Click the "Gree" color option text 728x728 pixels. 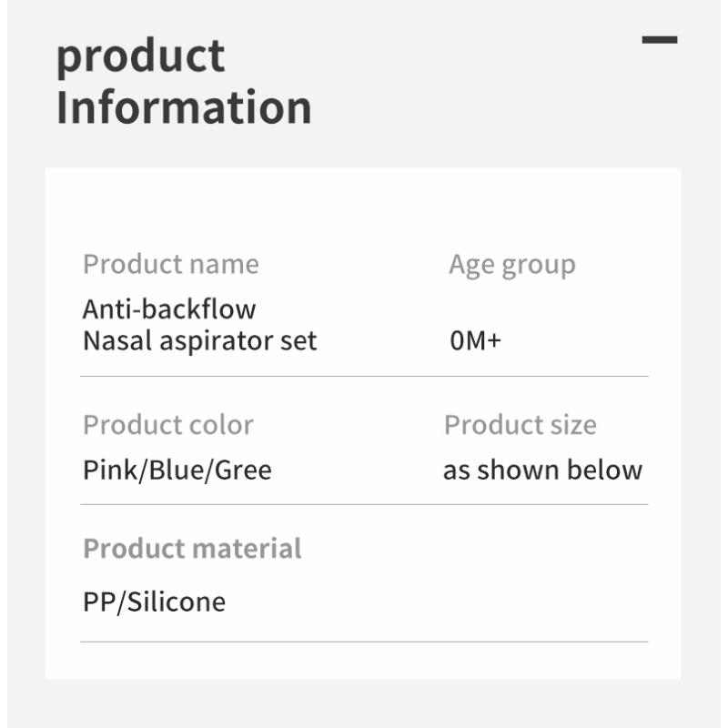pyautogui.click(x=243, y=470)
